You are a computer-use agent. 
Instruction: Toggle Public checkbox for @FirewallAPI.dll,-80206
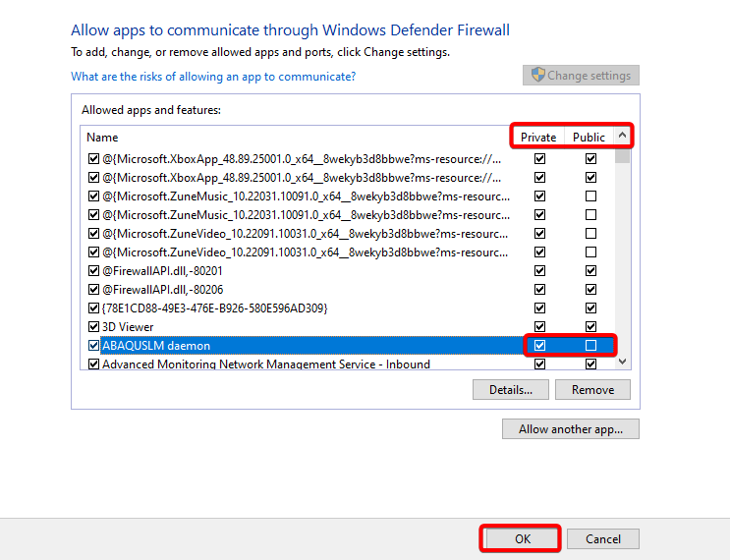tap(590, 290)
